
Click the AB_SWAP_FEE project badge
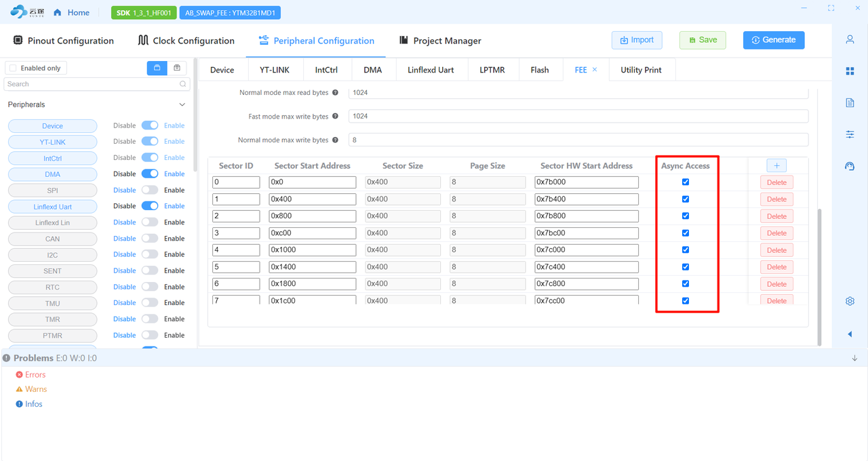click(229, 13)
